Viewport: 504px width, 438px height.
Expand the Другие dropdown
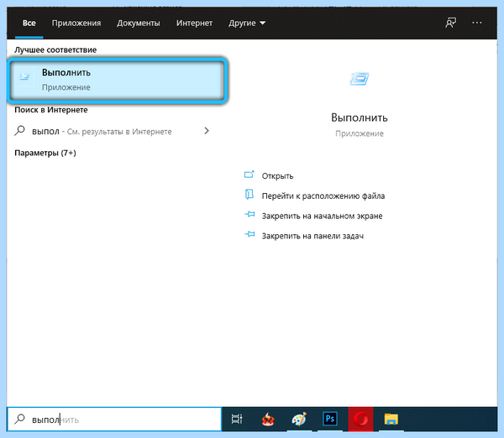247,23
